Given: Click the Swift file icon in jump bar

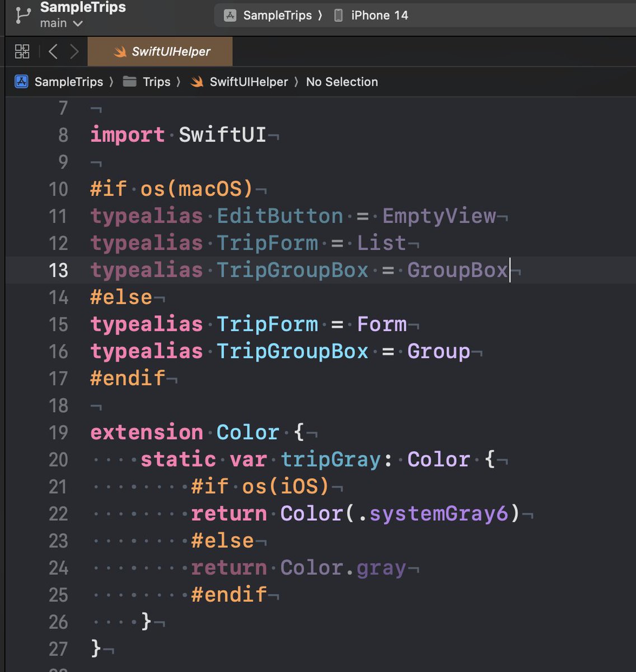Looking at the screenshot, I should pos(197,82).
